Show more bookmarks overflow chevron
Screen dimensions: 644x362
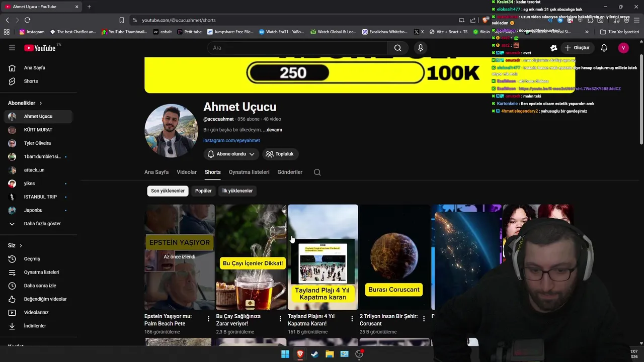coord(587,32)
